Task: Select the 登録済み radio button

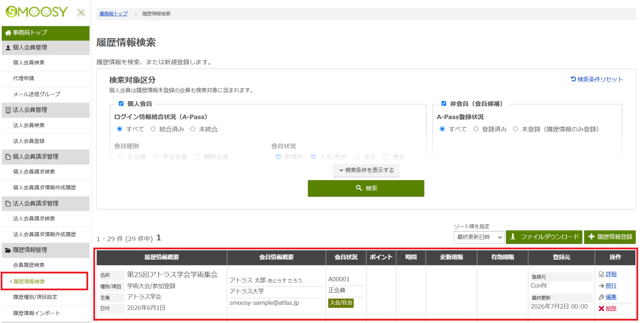Action: (x=476, y=129)
